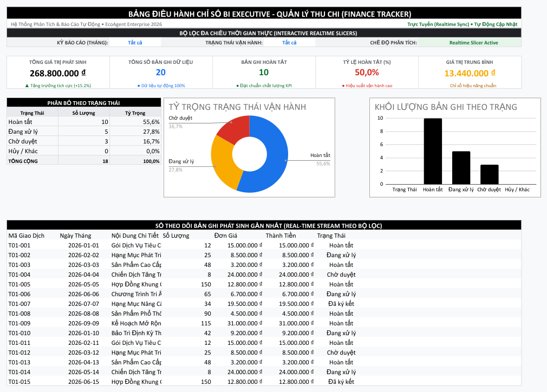Select the 'Dữ liệu tự động 100%' note

(161, 86)
